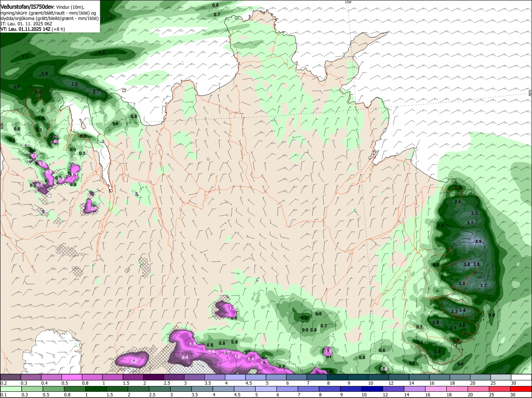
Task: Select the violet 12 rain legend swatch
Action: (394, 389)
